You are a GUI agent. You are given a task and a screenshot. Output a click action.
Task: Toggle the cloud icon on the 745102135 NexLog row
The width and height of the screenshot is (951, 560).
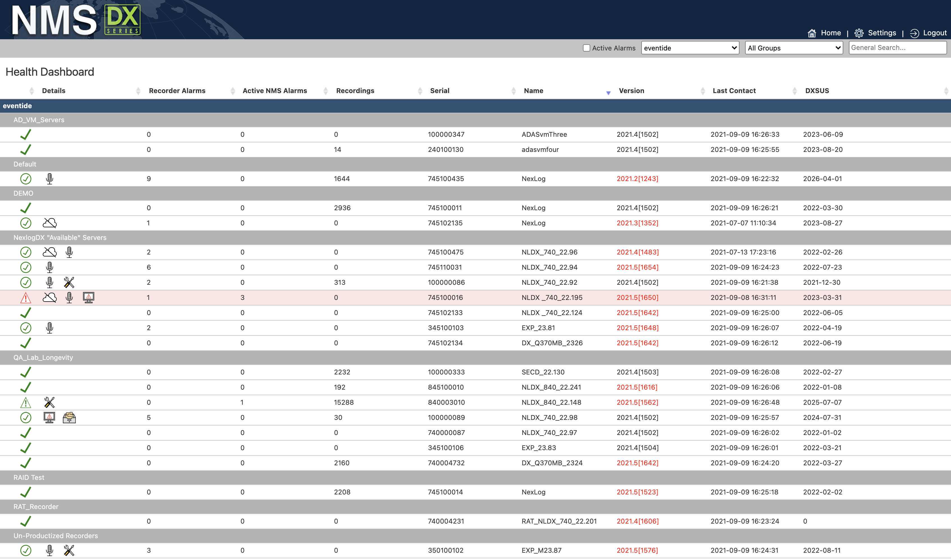tap(49, 223)
